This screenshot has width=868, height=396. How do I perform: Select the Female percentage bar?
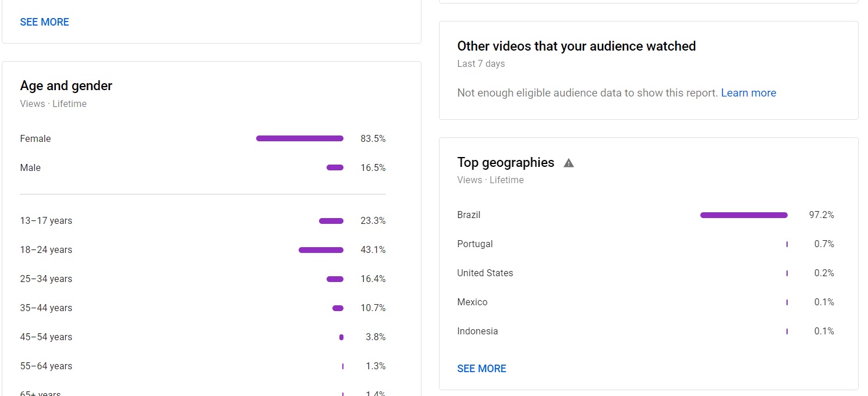[x=300, y=138]
